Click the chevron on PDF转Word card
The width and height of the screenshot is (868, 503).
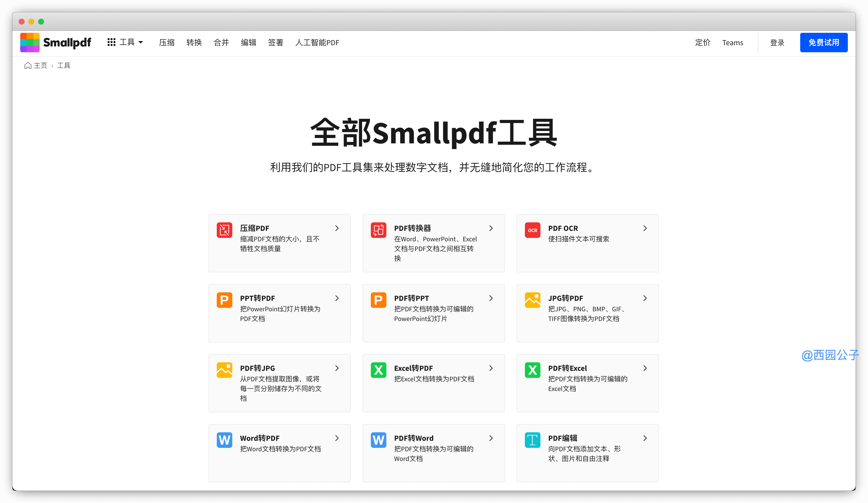491,438
